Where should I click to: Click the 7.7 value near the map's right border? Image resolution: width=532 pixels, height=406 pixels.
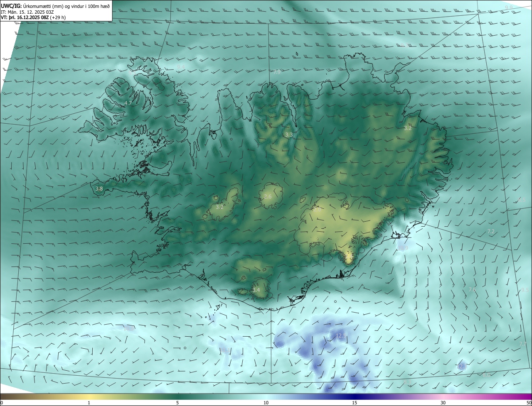tap(523, 344)
